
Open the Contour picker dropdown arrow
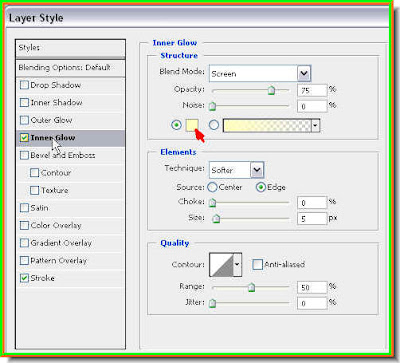pyautogui.click(x=237, y=265)
